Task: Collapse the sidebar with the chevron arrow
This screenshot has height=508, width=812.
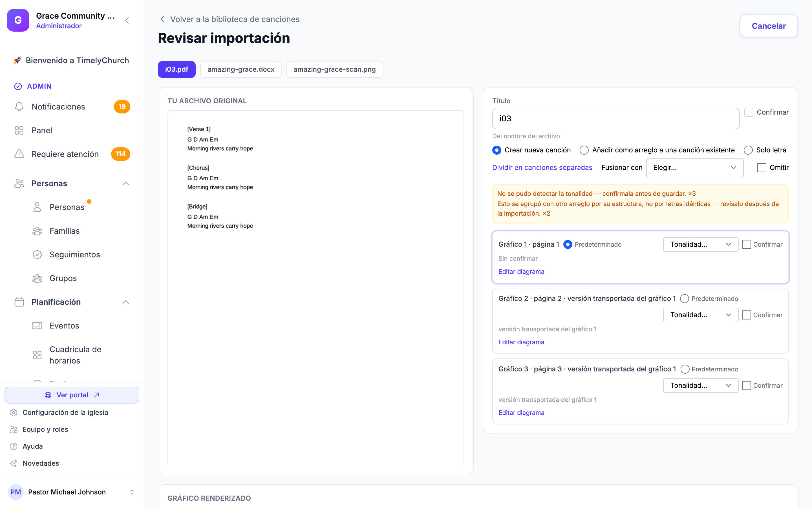Action: [x=127, y=21]
